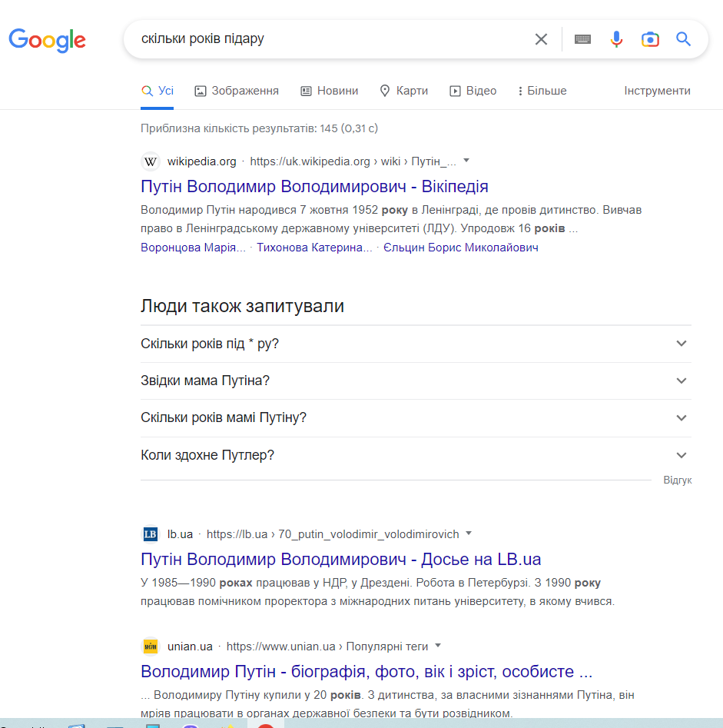This screenshot has width=723, height=728.
Task: Open 'Тихонова Катерина...' sitelink
Action: [314, 248]
